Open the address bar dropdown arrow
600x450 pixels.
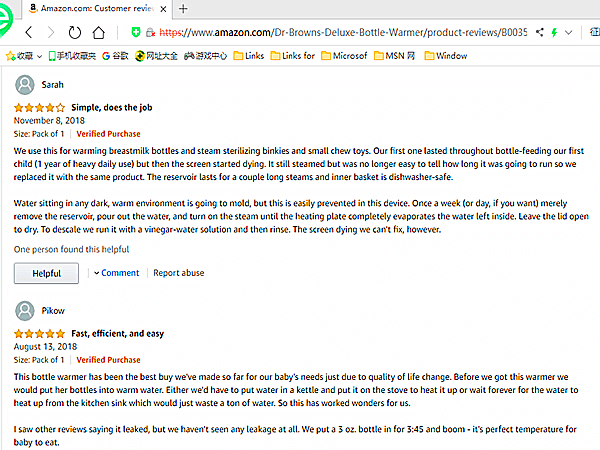click(571, 33)
